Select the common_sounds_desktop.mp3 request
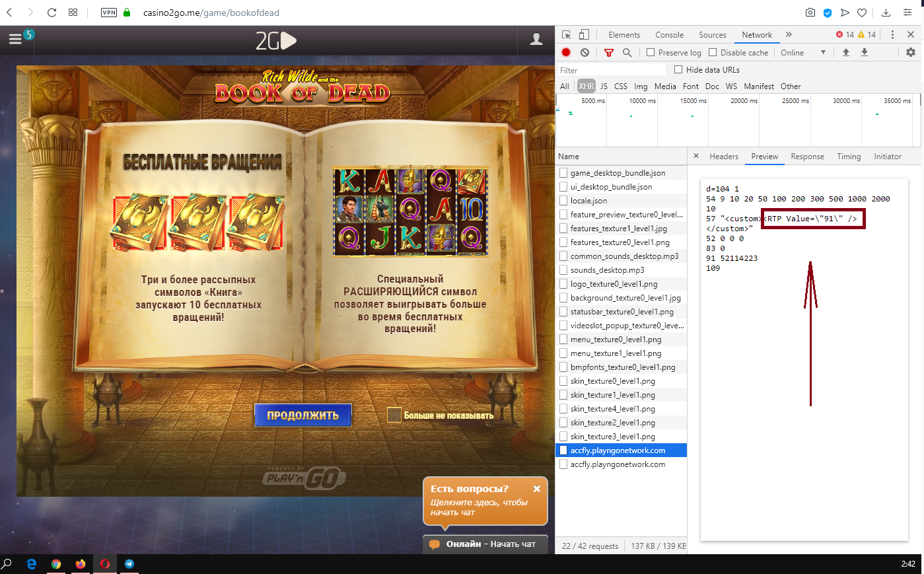 click(x=621, y=256)
